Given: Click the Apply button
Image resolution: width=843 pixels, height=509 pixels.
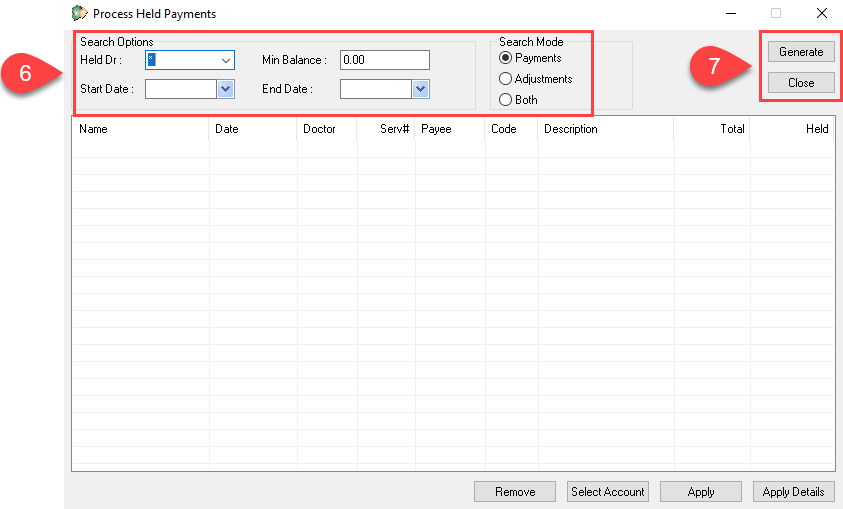Looking at the screenshot, I should click(701, 492).
